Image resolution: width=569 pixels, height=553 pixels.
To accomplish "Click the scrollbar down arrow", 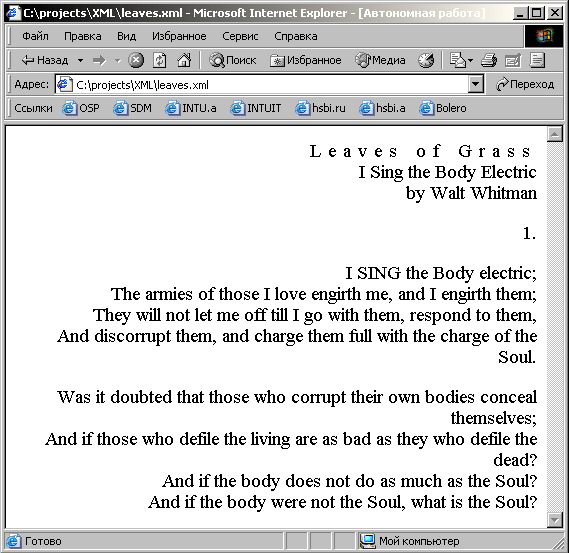I will (554, 520).
